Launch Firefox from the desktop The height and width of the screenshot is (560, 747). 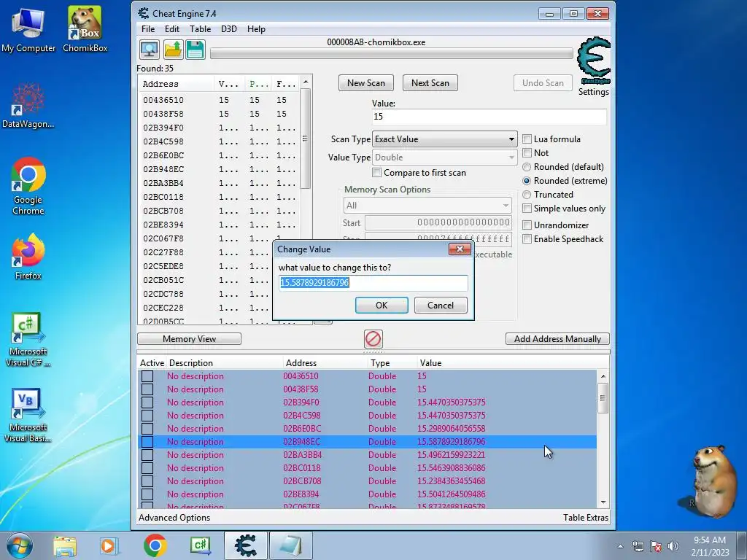[28, 257]
